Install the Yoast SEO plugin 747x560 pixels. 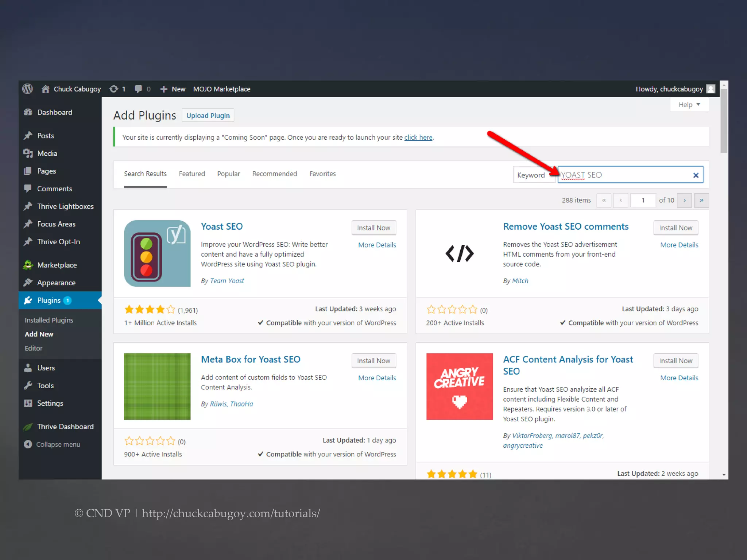[x=373, y=228]
